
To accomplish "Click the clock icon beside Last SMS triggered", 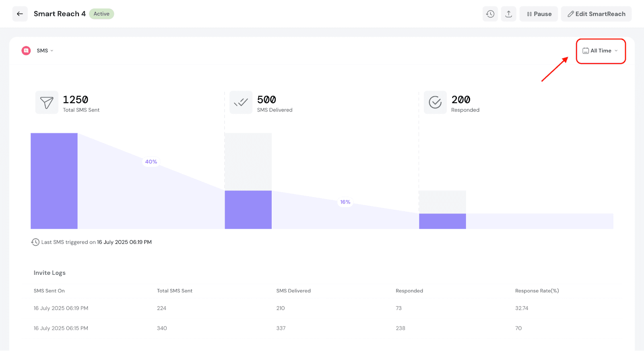I will [x=35, y=242].
